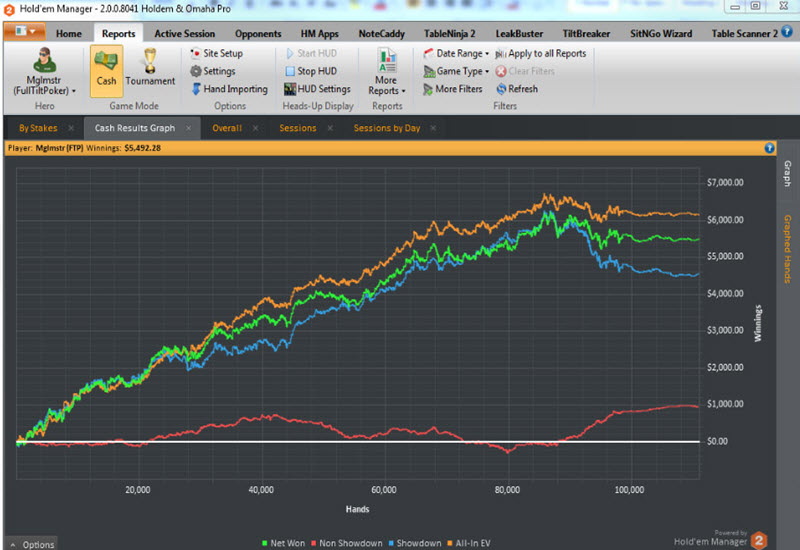Click the $5,492.28 winnings value
This screenshot has width=800, height=550.
coord(142,148)
